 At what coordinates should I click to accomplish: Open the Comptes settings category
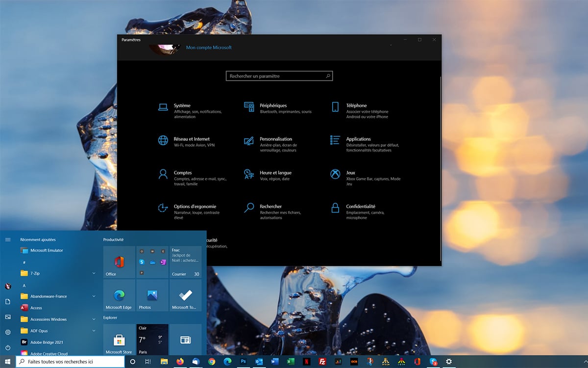coord(192,178)
